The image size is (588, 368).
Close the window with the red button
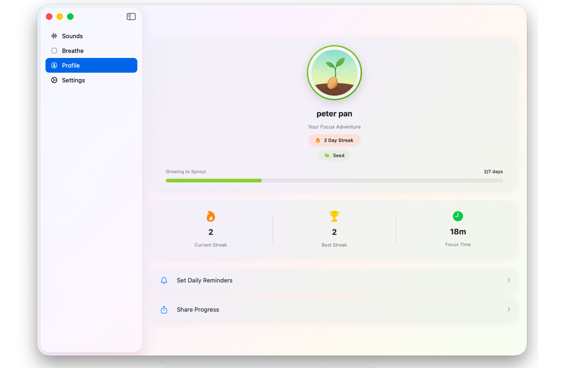coord(49,17)
